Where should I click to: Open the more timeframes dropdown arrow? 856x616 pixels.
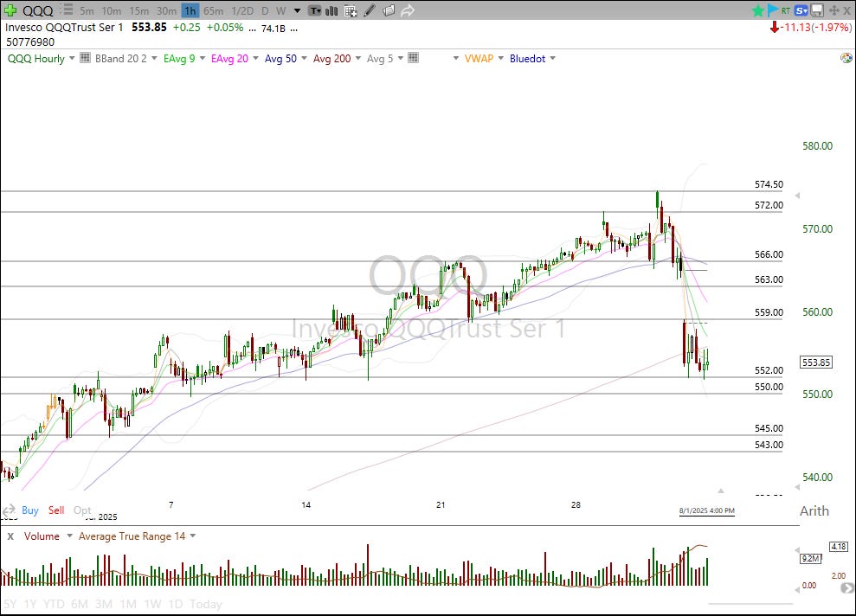click(x=297, y=11)
